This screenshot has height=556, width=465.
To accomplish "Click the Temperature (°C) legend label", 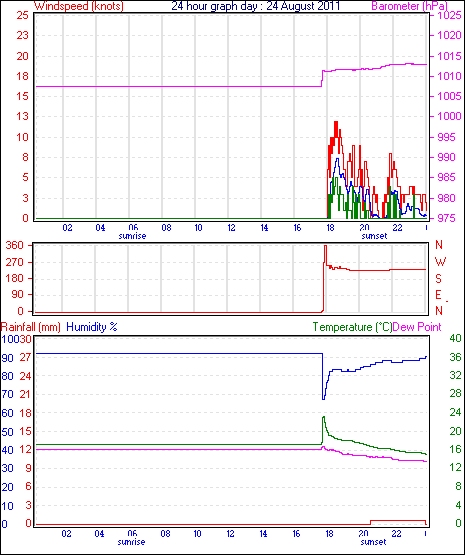I will coord(352,327).
